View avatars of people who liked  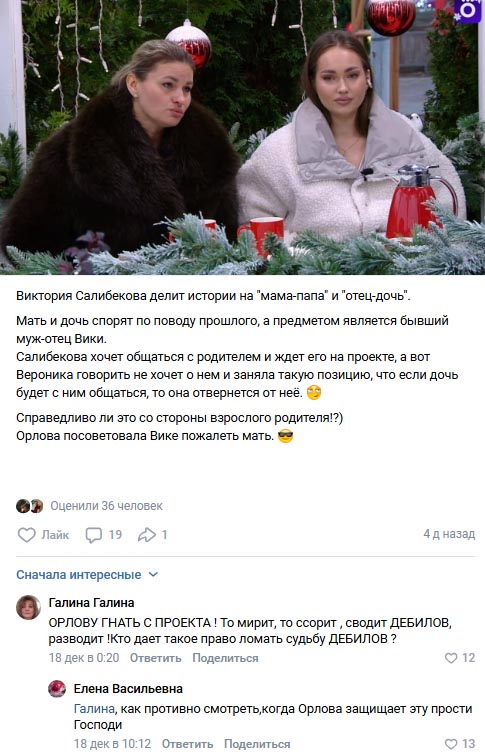coord(30,506)
